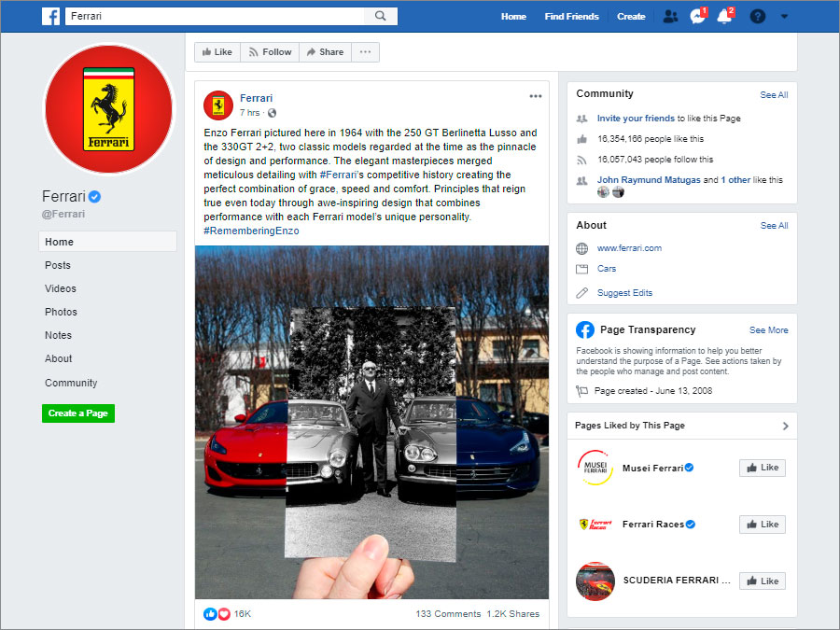Image resolution: width=840 pixels, height=630 pixels.
Task: Click the public globe privacy icon
Action: tap(273, 113)
